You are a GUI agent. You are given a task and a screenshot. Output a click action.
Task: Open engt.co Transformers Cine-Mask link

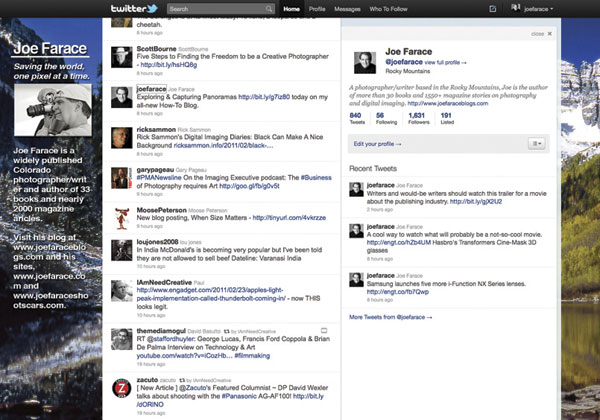pos(399,243)
